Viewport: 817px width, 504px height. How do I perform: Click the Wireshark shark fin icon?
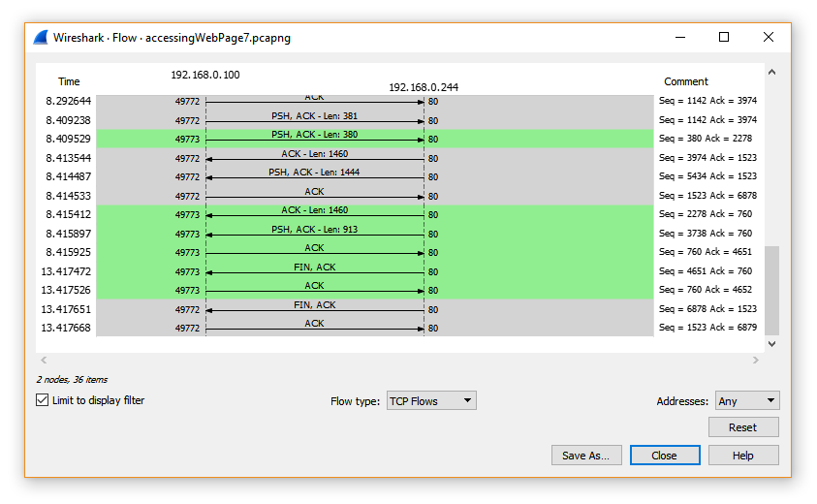click(x=41, y=38)
